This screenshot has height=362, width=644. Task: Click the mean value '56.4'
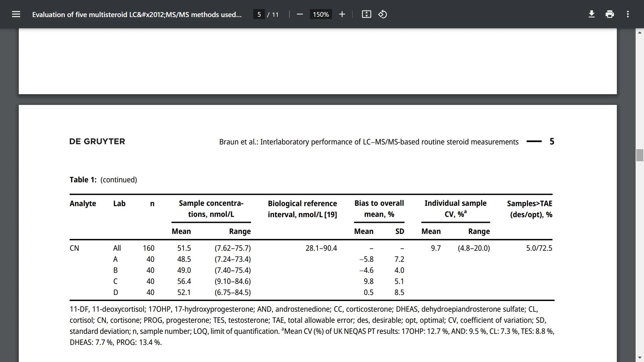click(184, 281)
